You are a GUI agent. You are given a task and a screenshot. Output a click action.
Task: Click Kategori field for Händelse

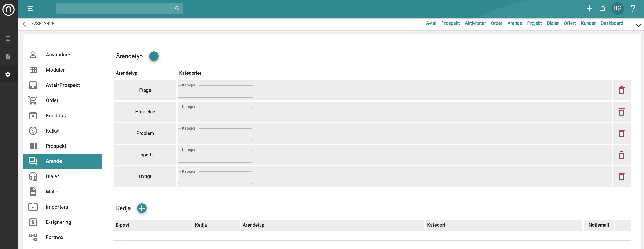(x=215, y=113)
